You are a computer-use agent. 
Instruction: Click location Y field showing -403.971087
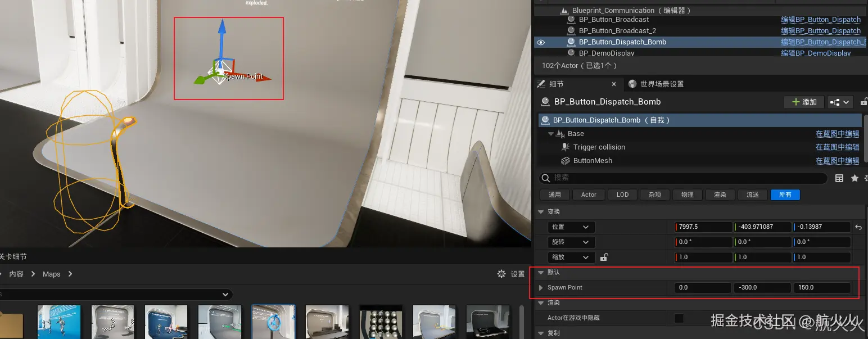762,227
